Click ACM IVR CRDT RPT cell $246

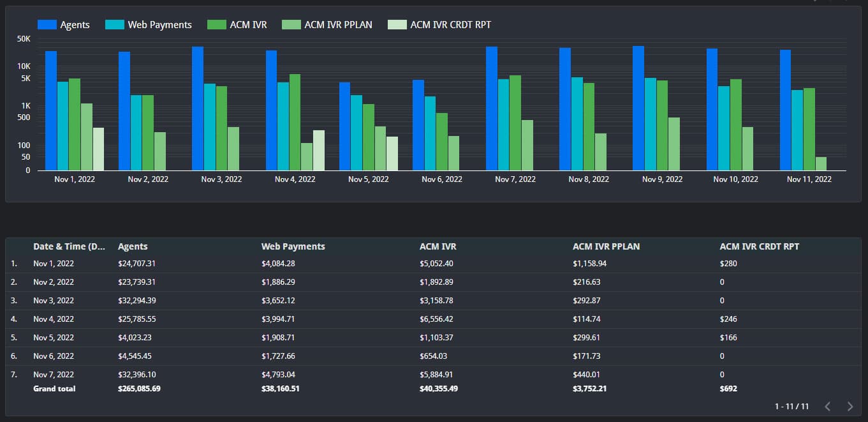click(x=728, y=319)
